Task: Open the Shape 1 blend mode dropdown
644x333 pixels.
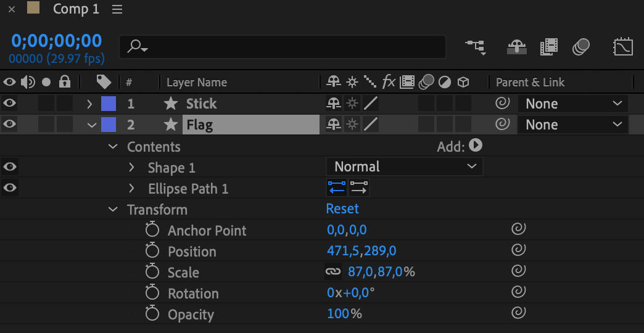Action: (404, 166)
